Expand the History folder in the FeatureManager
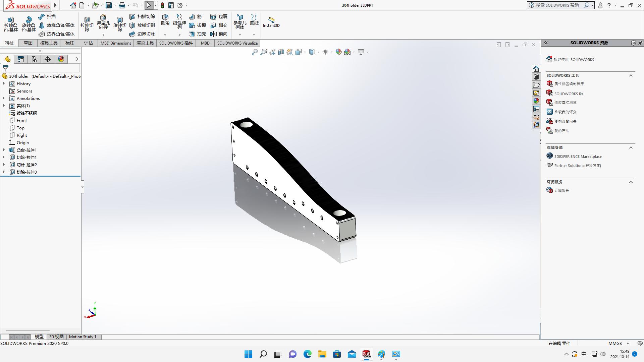 (4, 83)
